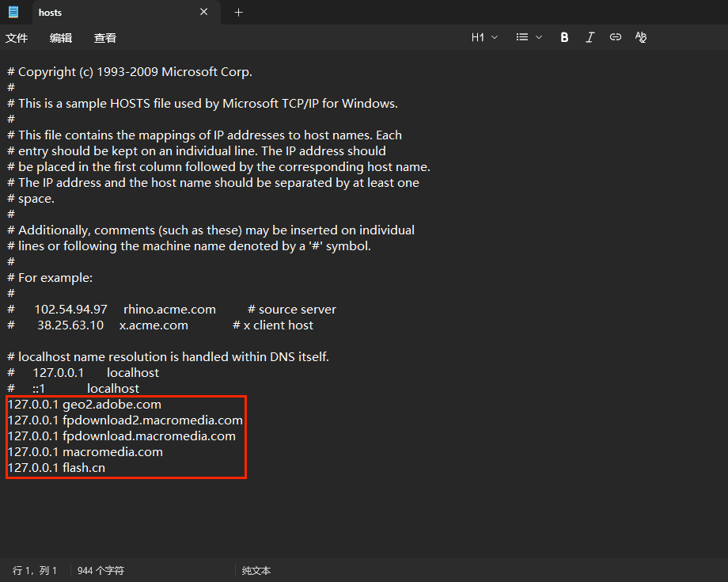Image resolution: width=728 pixels, height=582 pixels.
Task: Open the 编辑 menu
Action: pyautogui.click(x=61, y=38)
